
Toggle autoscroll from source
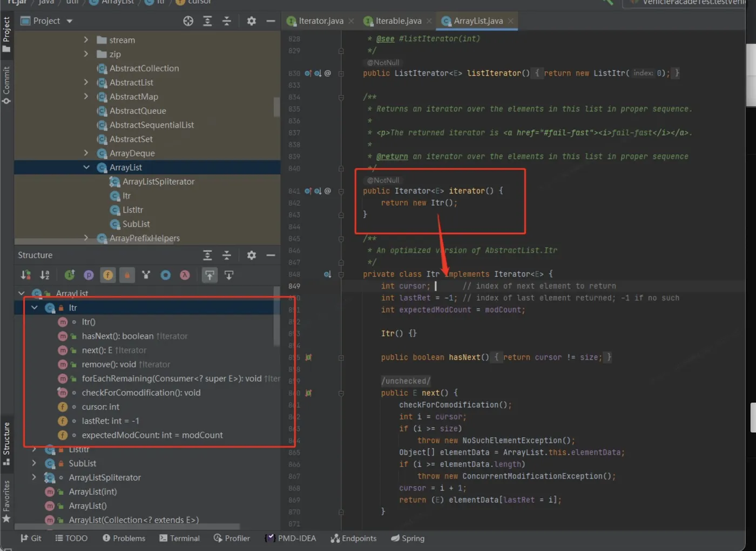(x=229, y=275)
